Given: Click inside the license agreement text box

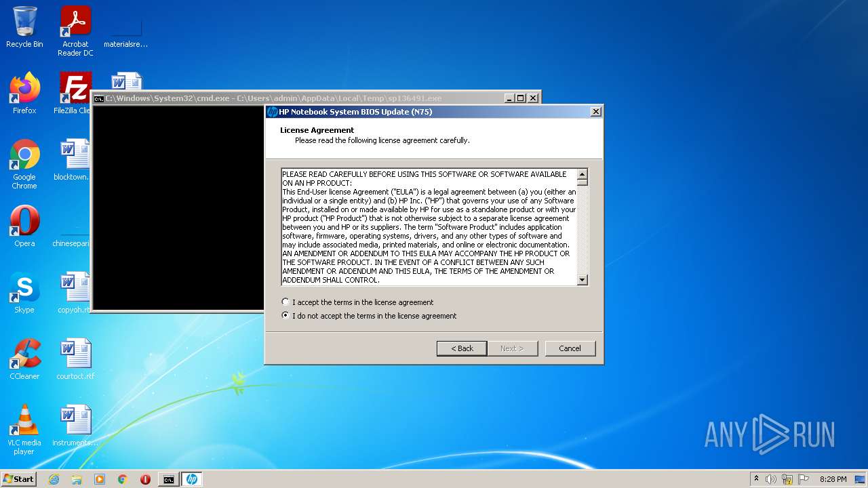Looking at the screenshot, I should [429, 227].
